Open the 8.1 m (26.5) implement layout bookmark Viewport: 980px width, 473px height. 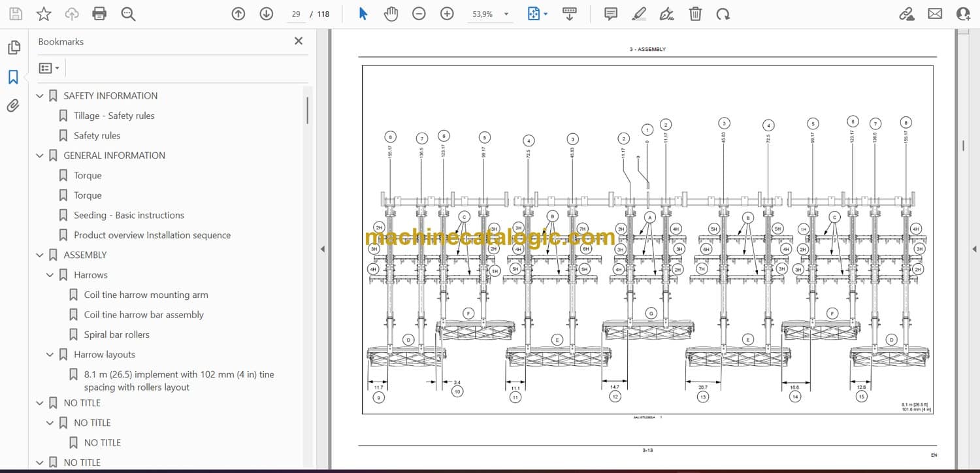pos(179,381)
